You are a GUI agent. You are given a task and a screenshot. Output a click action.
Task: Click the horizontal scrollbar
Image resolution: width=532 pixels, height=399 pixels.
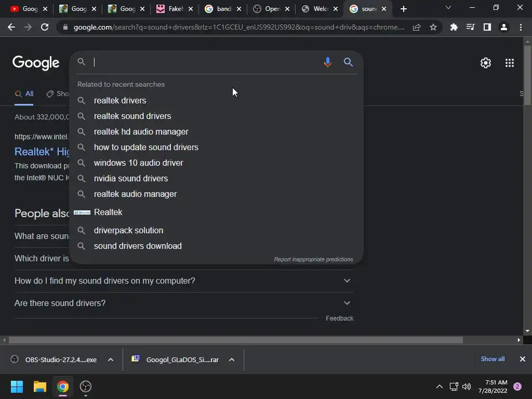(x=235, y=340)
